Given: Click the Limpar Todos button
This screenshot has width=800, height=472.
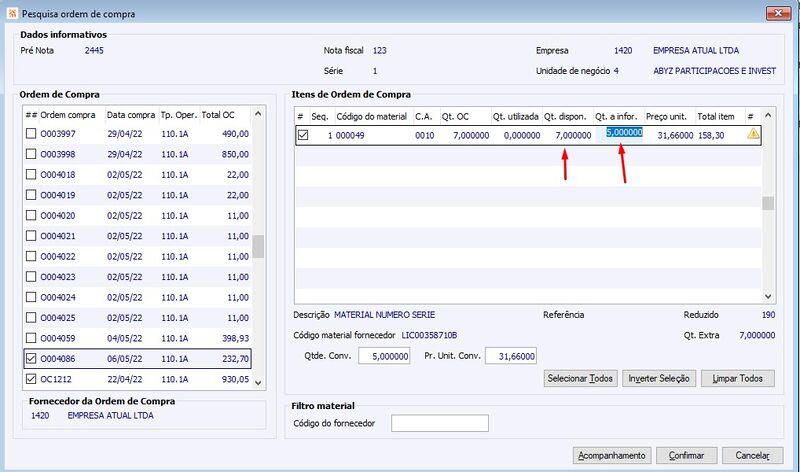Looking at the screenshot, I should (737, 378).
